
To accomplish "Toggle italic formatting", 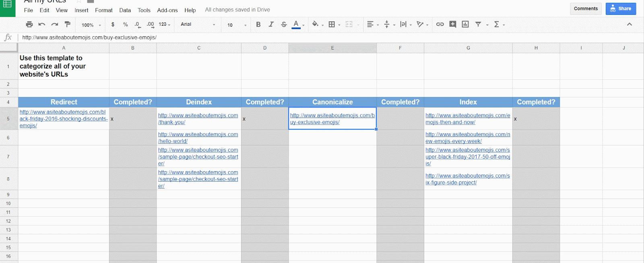I will click(x=271, y=25).
